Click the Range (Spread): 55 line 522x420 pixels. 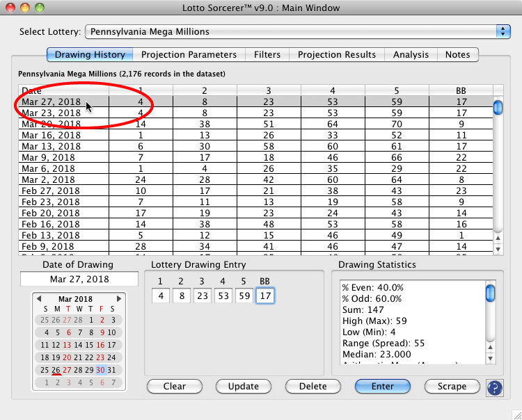[383, 343]
